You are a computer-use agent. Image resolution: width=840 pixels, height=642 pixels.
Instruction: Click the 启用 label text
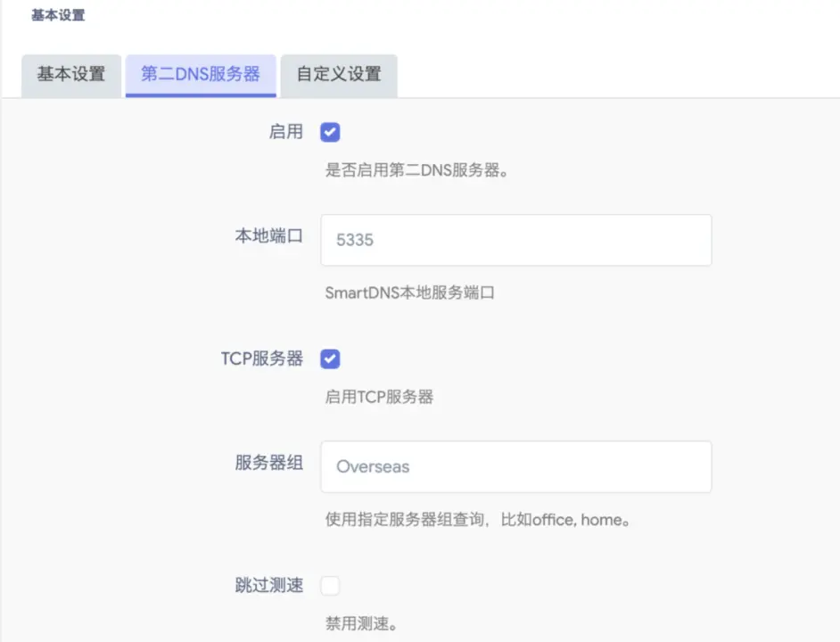click(x=285, y=133)
